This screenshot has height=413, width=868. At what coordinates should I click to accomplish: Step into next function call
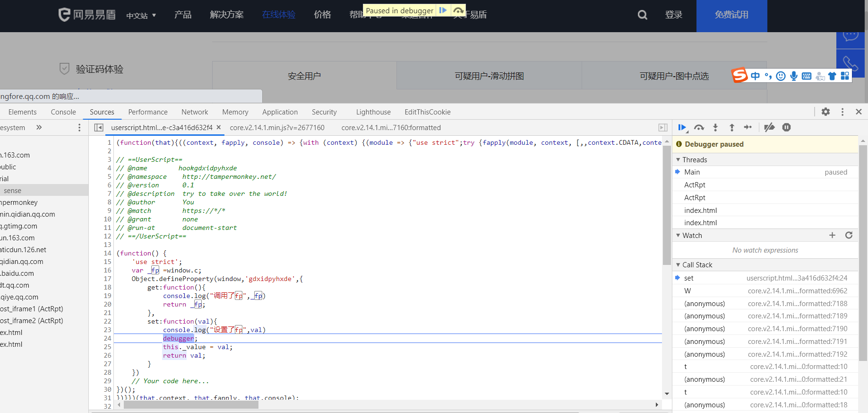715,127
